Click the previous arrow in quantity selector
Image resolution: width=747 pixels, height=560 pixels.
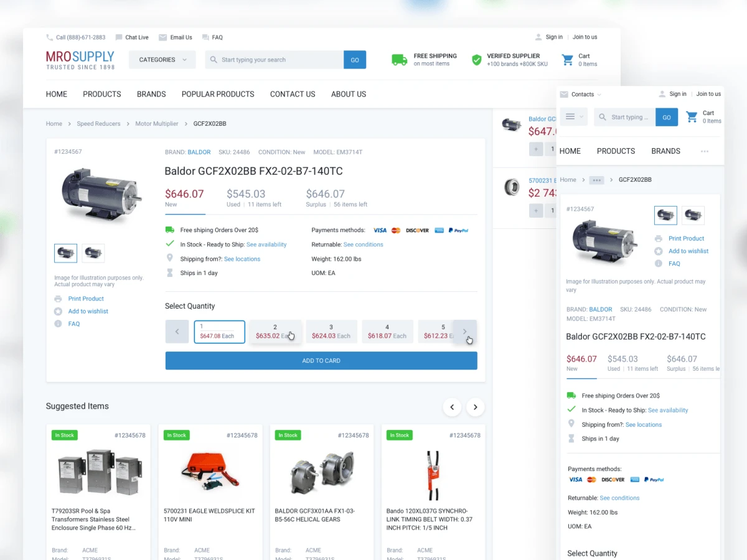pos(177,332)
